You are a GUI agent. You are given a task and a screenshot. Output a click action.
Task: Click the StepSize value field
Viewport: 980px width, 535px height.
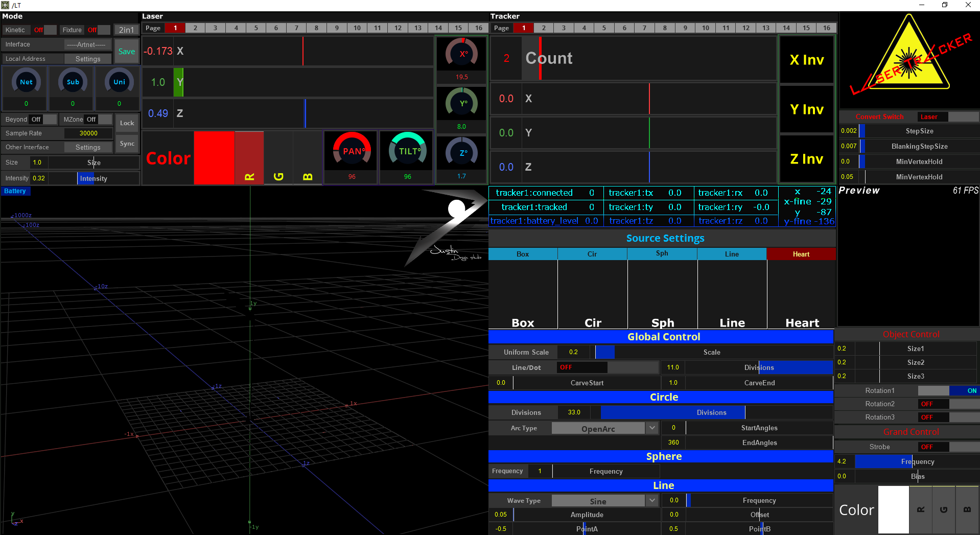coord(849,131)
